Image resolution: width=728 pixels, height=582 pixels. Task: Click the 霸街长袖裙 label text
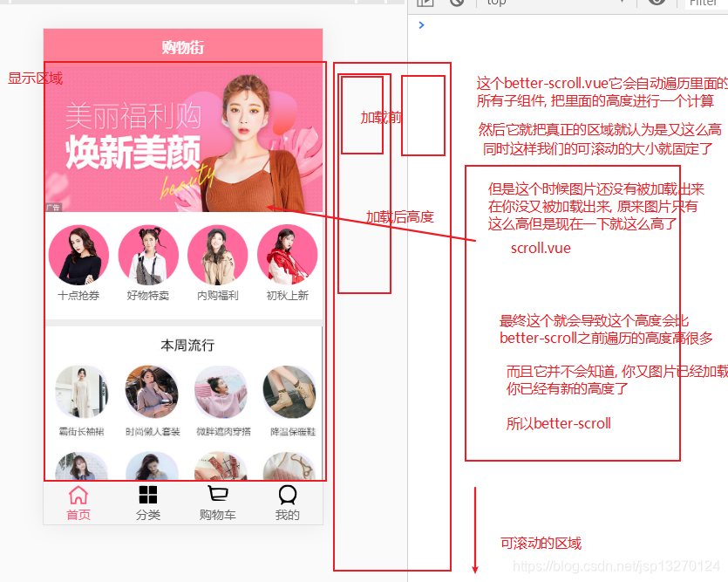[82, 432]
